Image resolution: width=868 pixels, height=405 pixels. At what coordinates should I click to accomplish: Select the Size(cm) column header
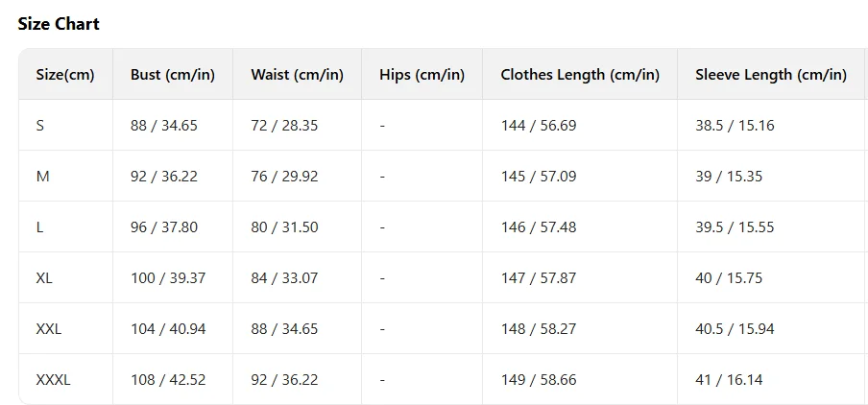(x=65, y=75)
